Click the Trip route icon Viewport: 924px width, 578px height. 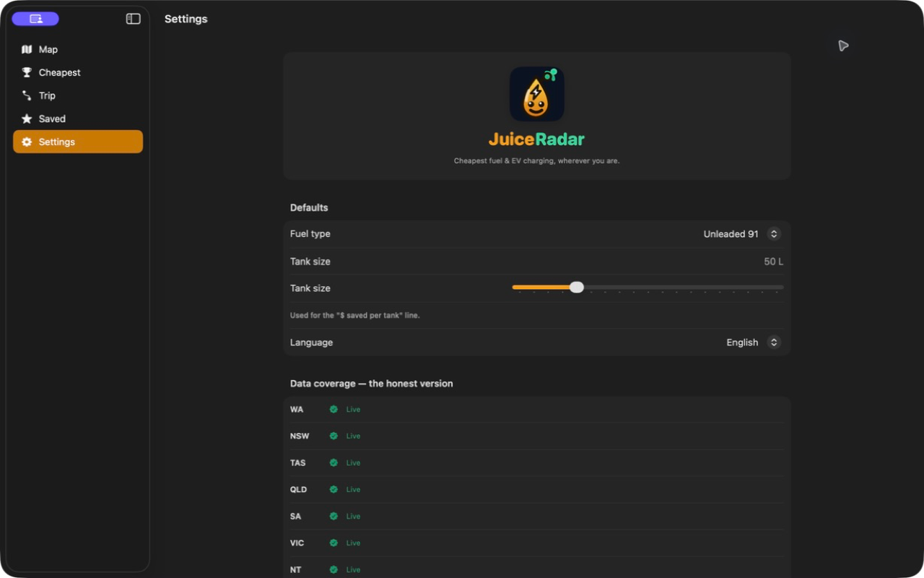(27, 96)
